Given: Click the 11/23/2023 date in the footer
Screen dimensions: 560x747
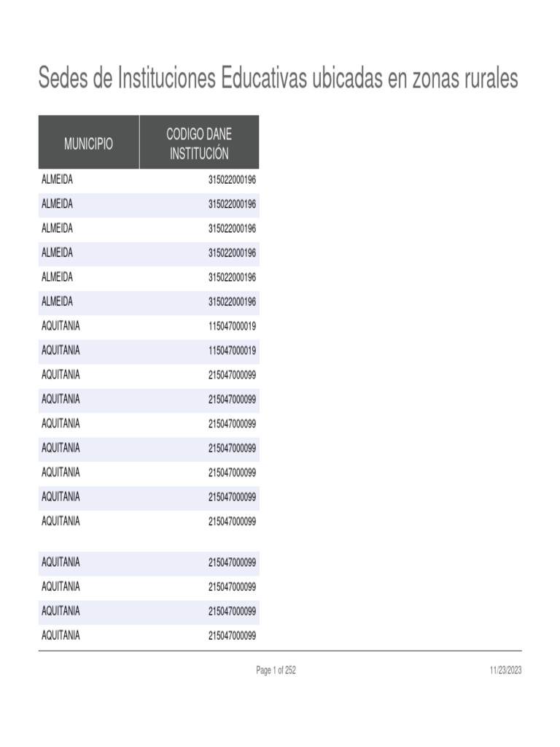Looking at the screenshot, I should coord(505,670).
